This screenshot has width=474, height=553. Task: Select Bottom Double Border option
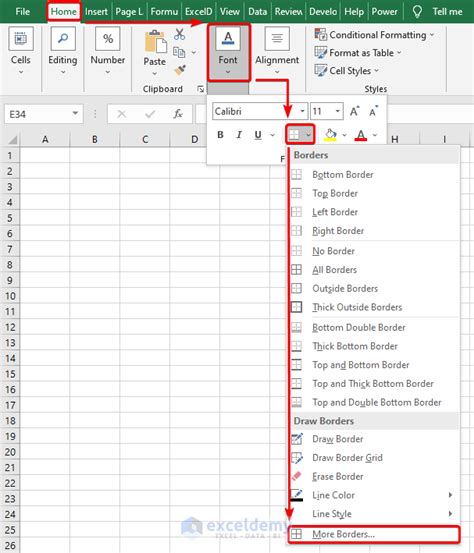coord(375,327)
